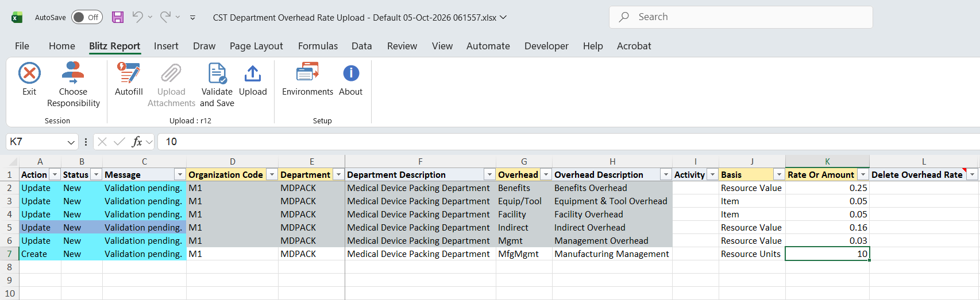Screen dimensions: 980x300
Task: Open the Rate Or Amount filter
Action: pyautogui.click(x=863, y=174)
